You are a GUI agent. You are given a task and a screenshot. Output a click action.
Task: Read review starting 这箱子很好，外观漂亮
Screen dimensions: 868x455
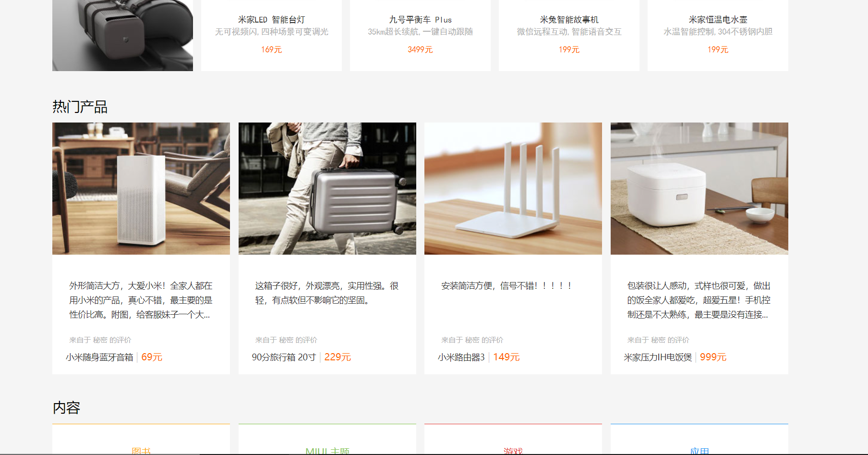(x=327, y=293)
